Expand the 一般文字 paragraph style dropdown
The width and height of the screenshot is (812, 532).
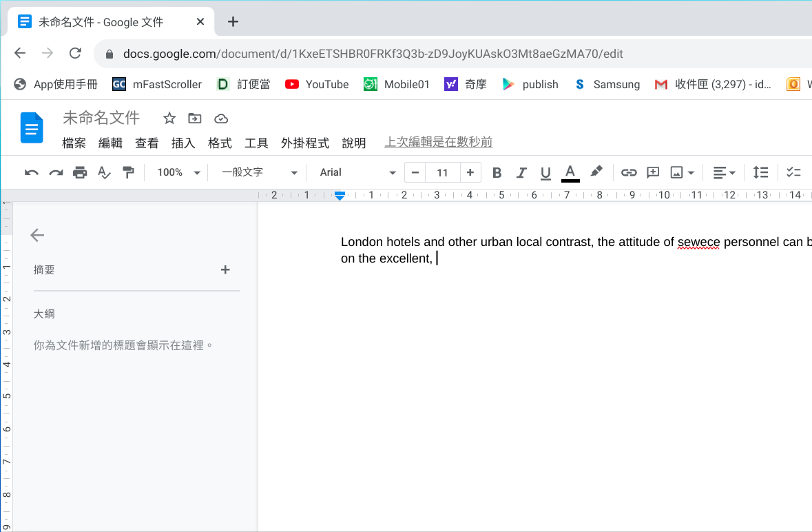pyautogui.click(x=259, y=172)
